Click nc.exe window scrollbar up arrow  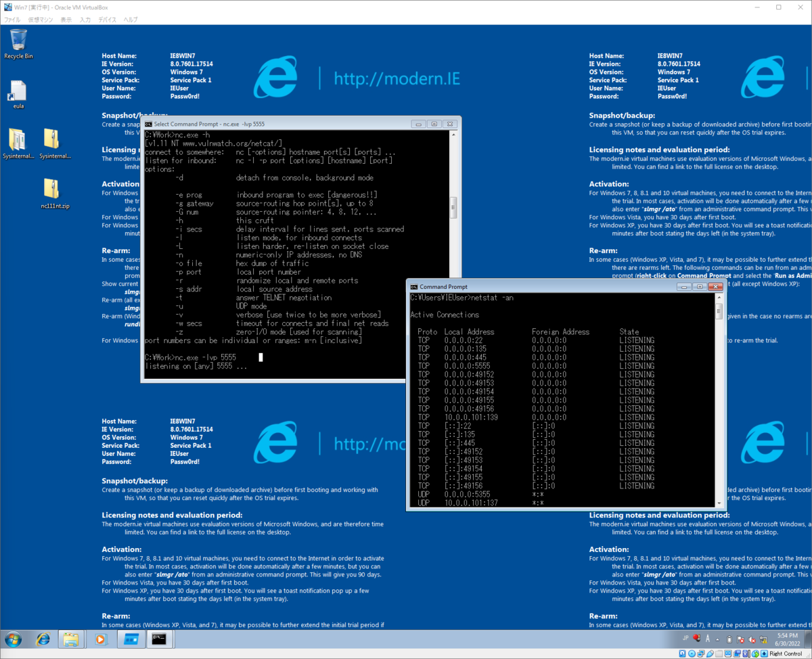click(x=453, y=135)
